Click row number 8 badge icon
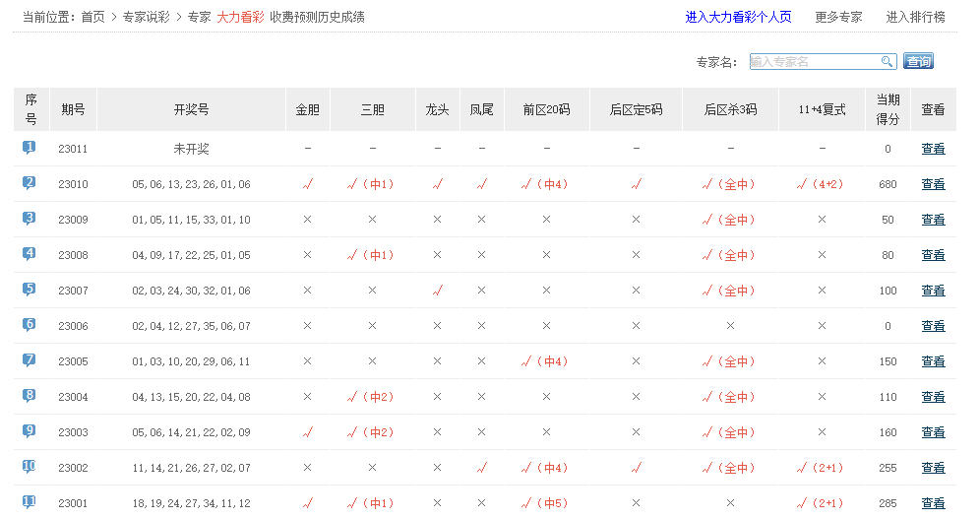 pyautogui.click(x=30, y=396)
